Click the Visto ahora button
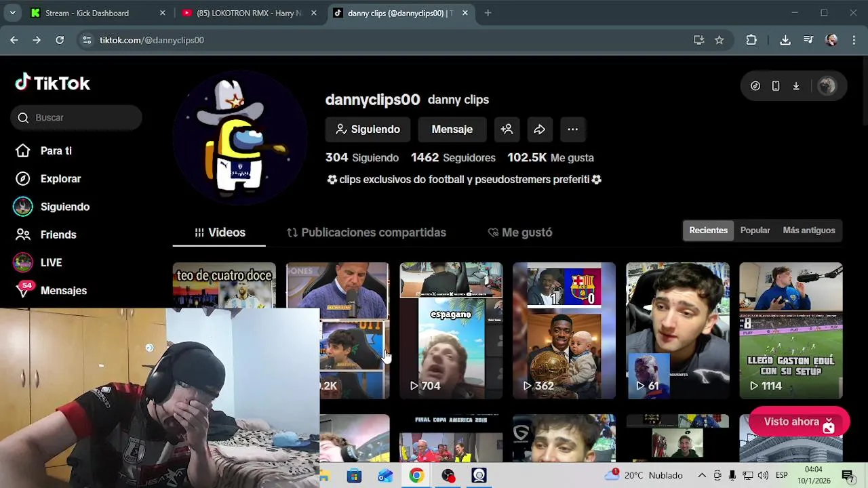868x488 pixels. [799, 422]
